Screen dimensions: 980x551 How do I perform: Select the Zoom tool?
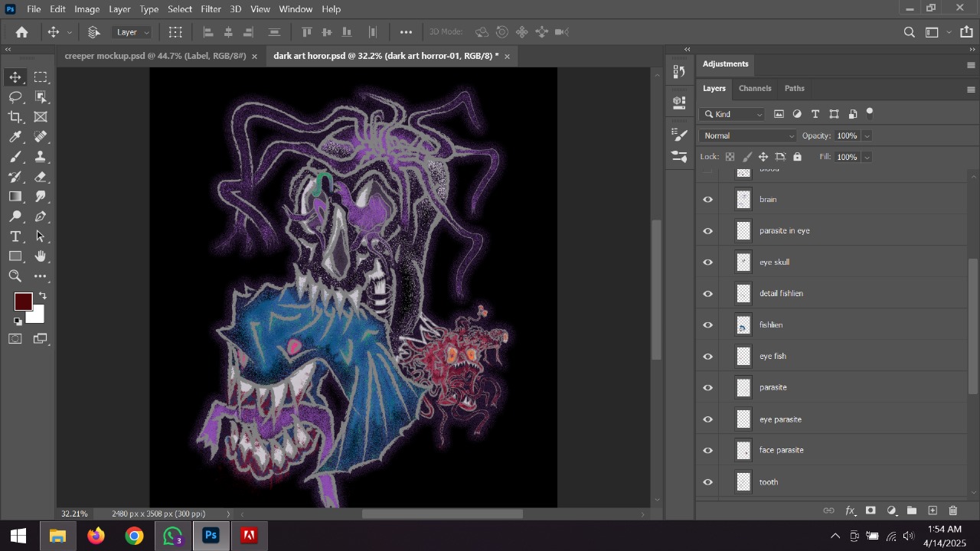[15, 276]
